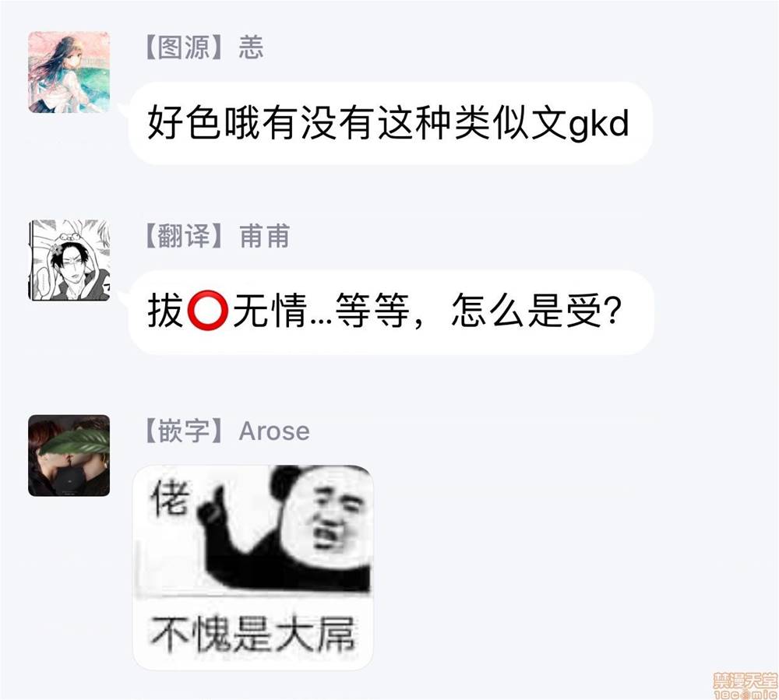Click the 拔 character in second message
This screenshot has width=779, height=700.
(166, 311)
